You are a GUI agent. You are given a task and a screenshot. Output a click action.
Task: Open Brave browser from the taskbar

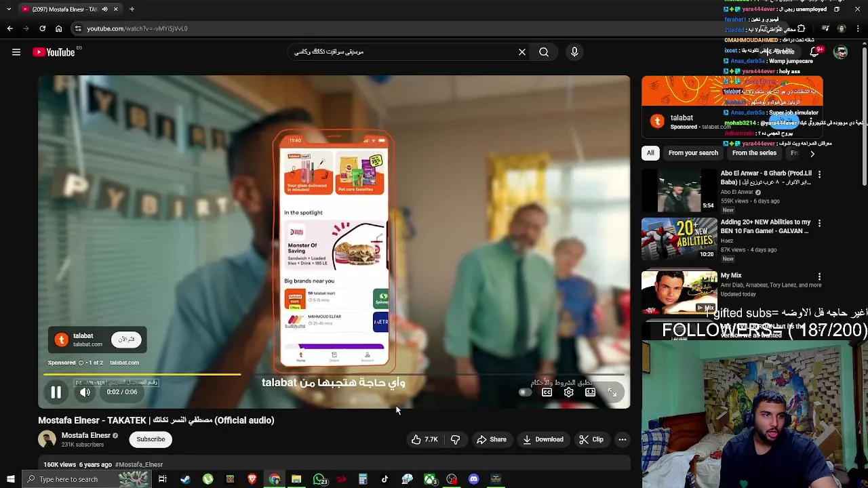point(252,479)
